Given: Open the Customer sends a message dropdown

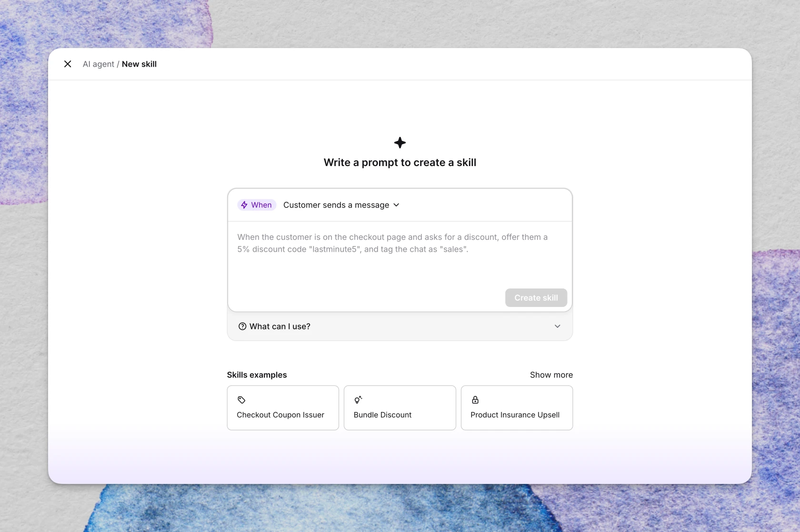Looking at the screenshot, I should 341,205.
